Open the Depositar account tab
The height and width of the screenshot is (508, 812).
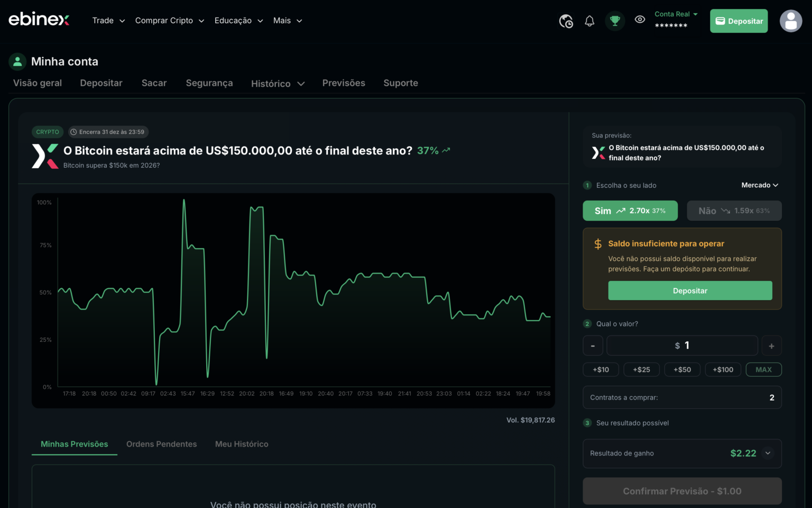point(101,83)
